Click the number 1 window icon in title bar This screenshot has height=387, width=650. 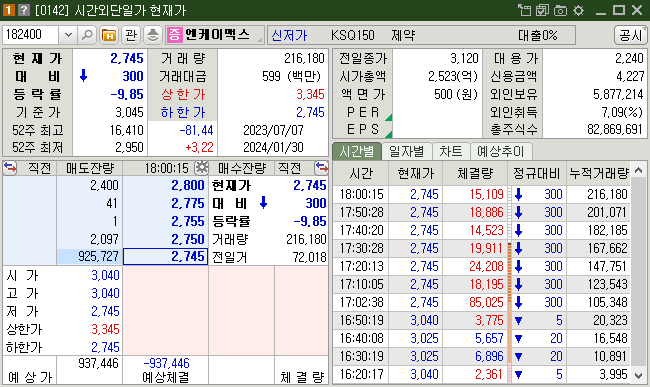9,10
